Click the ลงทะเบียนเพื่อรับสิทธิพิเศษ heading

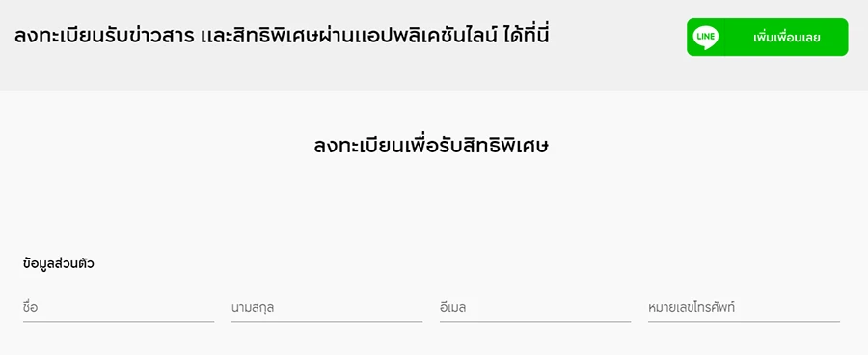pyautogui.click(x=431, y=147)
